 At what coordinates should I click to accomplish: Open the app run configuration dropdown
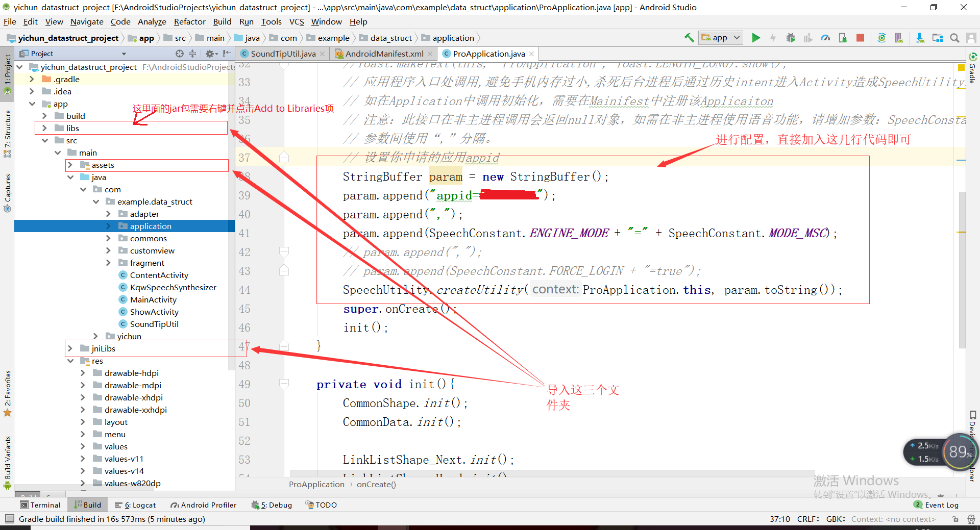tap(721, 38)
